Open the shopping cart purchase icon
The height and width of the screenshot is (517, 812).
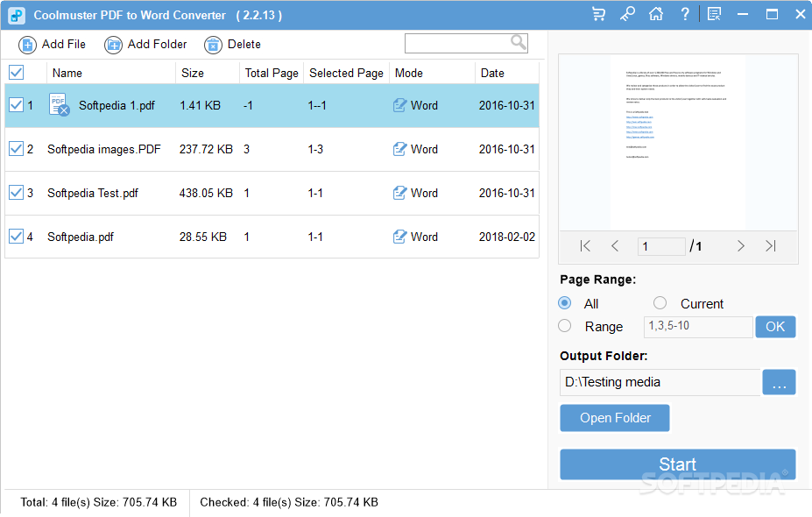pos(598,14)
